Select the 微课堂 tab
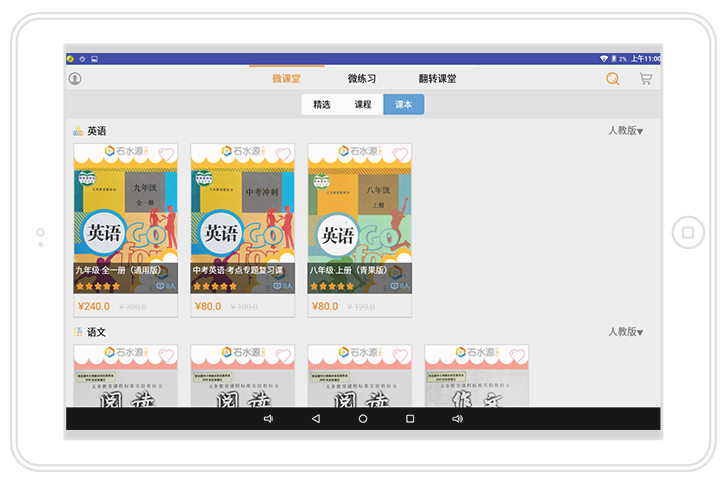The width and height of the screenshot is (727, 484). (286, 79)
